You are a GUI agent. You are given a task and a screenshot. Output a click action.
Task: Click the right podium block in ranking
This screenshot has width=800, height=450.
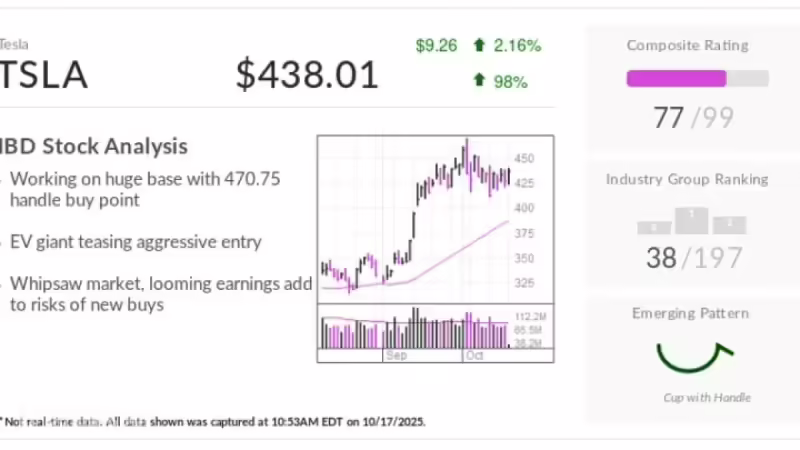pos(730,225)
